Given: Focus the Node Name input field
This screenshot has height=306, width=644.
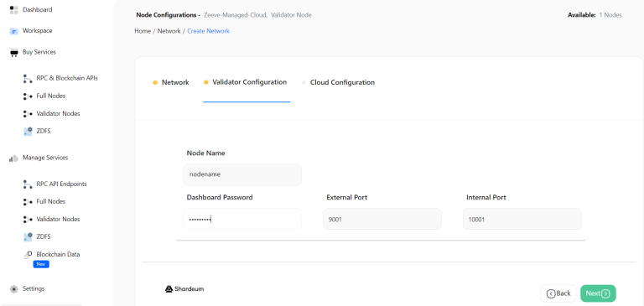Looking at the screenshot, I should [242, 174].
